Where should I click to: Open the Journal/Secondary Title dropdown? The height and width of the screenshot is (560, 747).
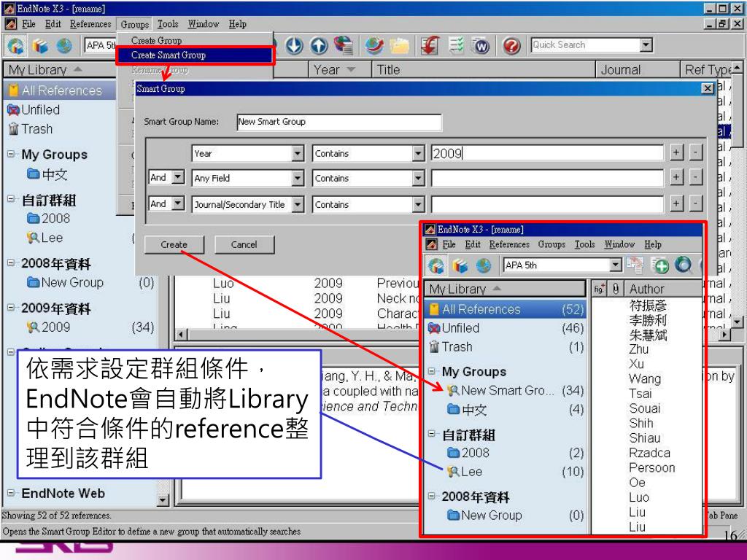pyautogui.click(x=298, y=204)
